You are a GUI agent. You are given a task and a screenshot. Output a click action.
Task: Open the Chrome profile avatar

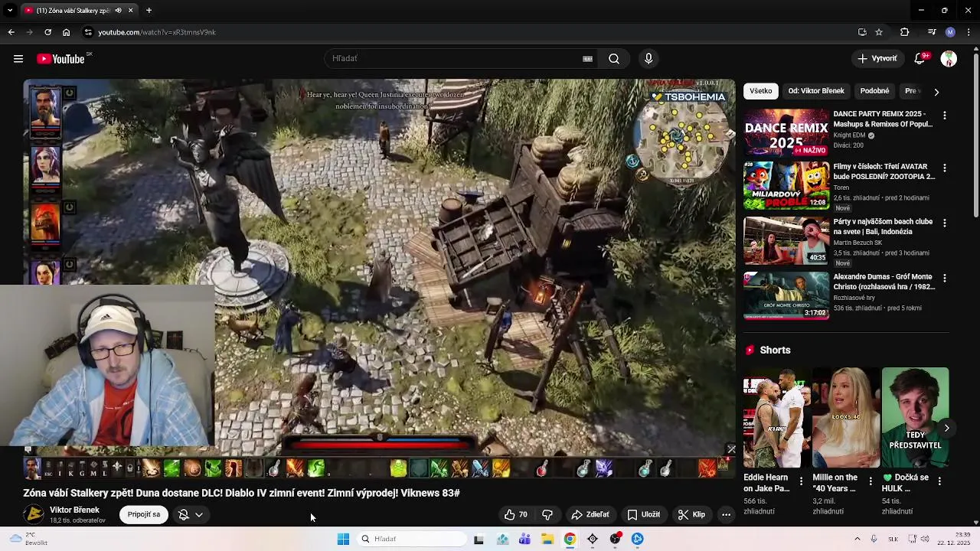pos(950,32)
